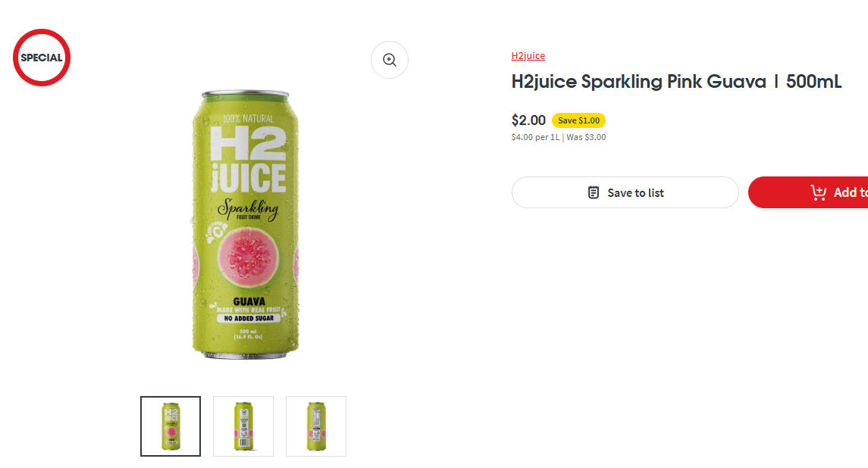Click the magnifier zoom icon above the product

390,60
